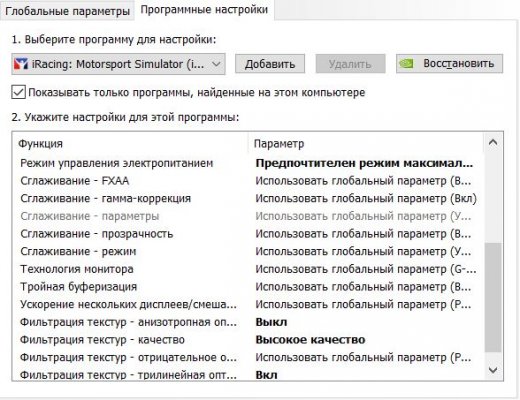This screenshot has height=400, width=520.
Task: Click the Добавить button
Action: point(270,64)
